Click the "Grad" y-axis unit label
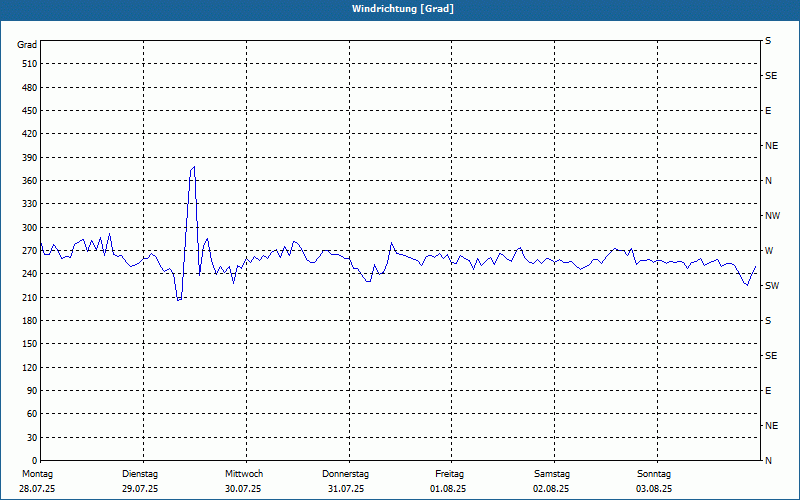 (27, 45)
